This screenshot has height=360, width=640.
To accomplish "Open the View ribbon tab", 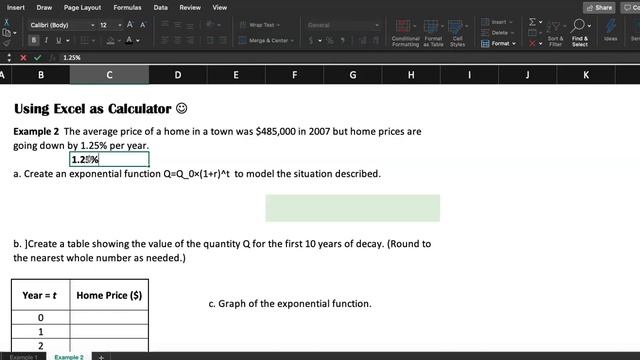I will [x=219, y=7].
